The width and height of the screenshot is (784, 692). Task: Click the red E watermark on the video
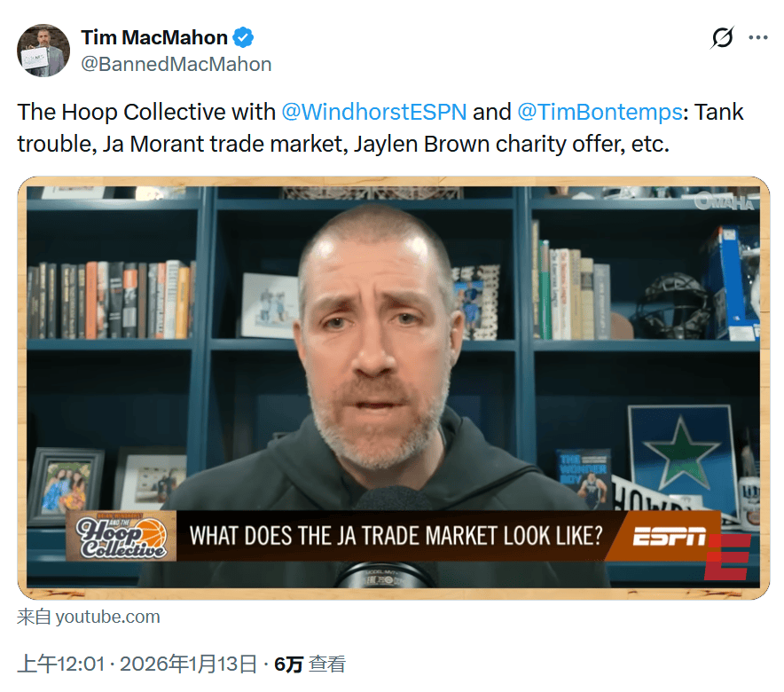727,557
